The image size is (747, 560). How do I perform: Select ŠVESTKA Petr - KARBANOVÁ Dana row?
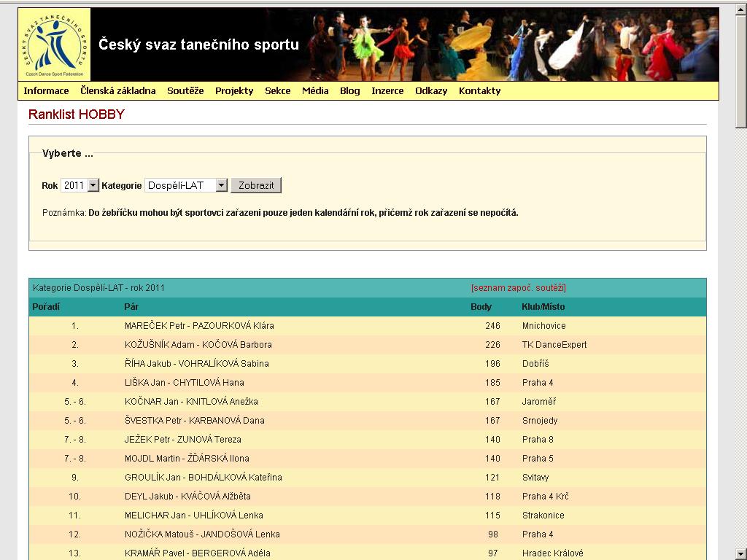(368, 421)
